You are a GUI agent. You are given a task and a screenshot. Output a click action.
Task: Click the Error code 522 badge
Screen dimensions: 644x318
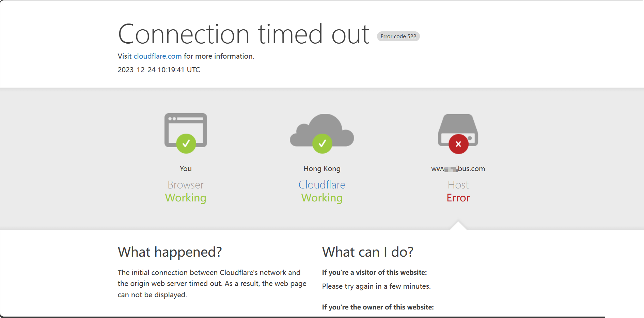[x=398, y=36]
